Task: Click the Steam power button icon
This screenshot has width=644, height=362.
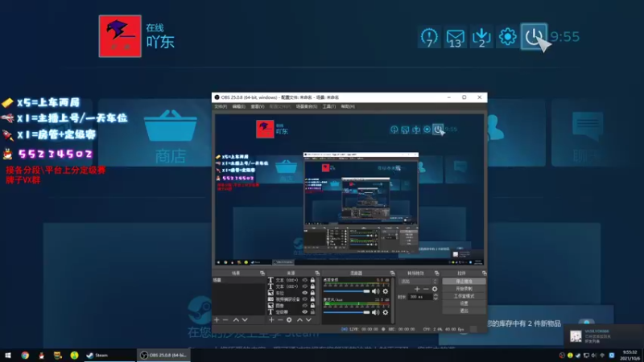Action: click(x=534, y=37)
